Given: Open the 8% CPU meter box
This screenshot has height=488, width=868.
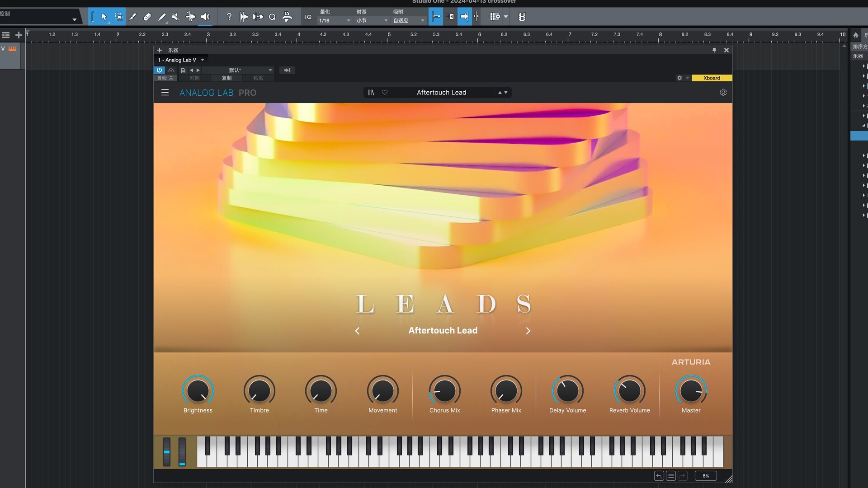Looking at the screenshot, I should tap(706, 476).
